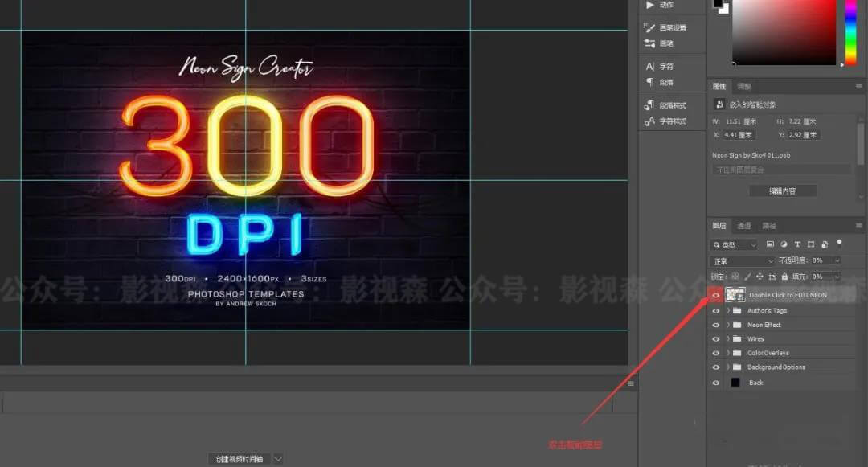868x467 pixels.
Task: Hide the Neon Effect group
Action: 716,325
